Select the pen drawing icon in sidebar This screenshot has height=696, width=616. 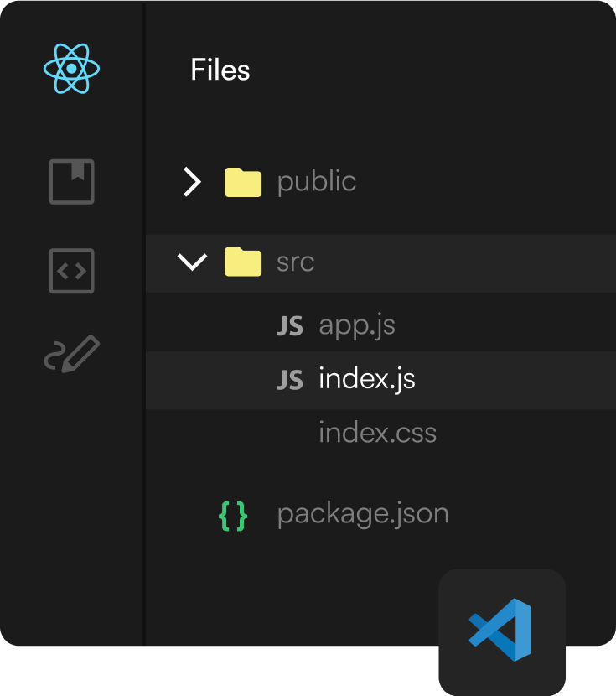click(72, 354)
